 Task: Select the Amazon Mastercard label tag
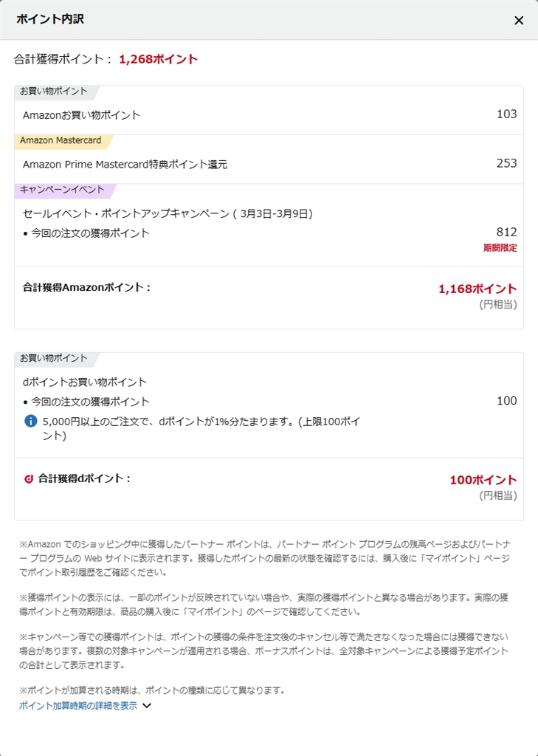tap(61, 140)
